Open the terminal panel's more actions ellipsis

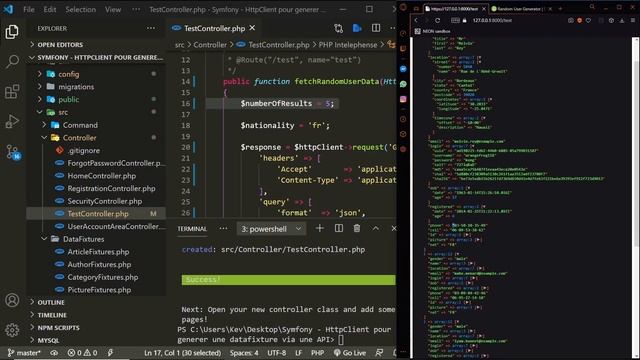click(x=223, y=229)
